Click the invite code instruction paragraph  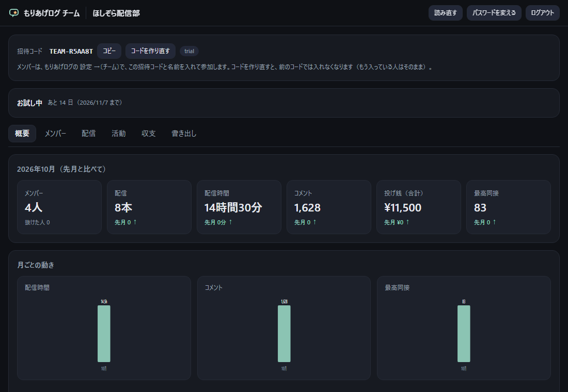[x=225, y=67]
